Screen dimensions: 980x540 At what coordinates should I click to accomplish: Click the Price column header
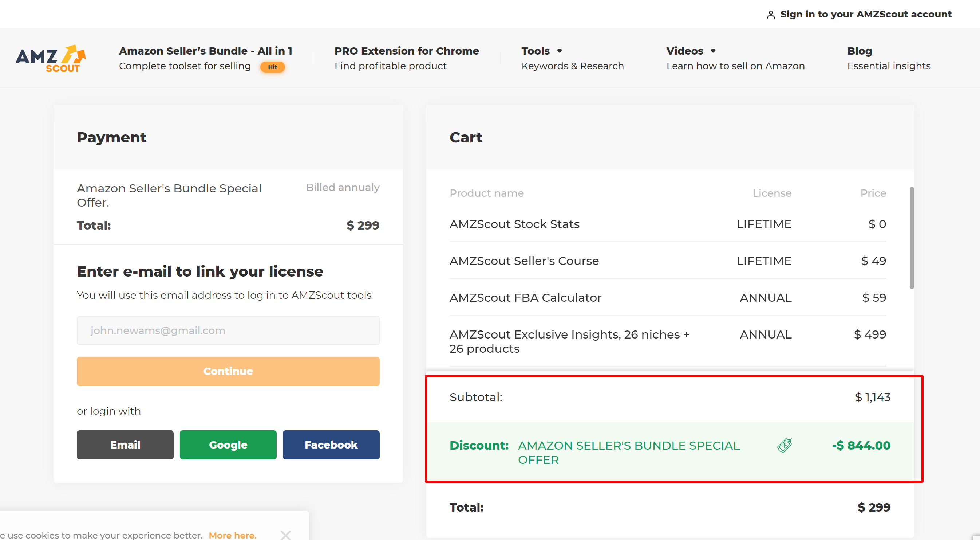click(x=873, y=193)
